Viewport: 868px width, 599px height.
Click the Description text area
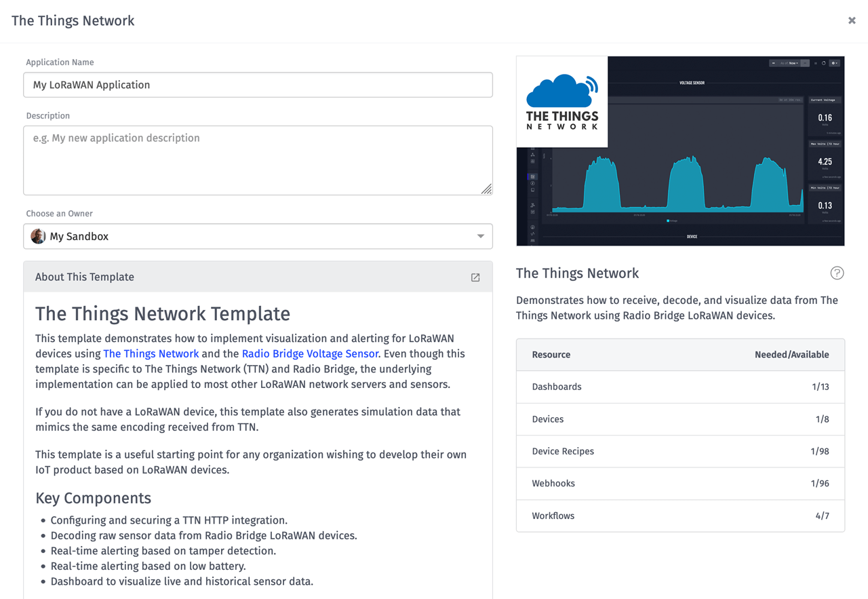tap(258, 160)
